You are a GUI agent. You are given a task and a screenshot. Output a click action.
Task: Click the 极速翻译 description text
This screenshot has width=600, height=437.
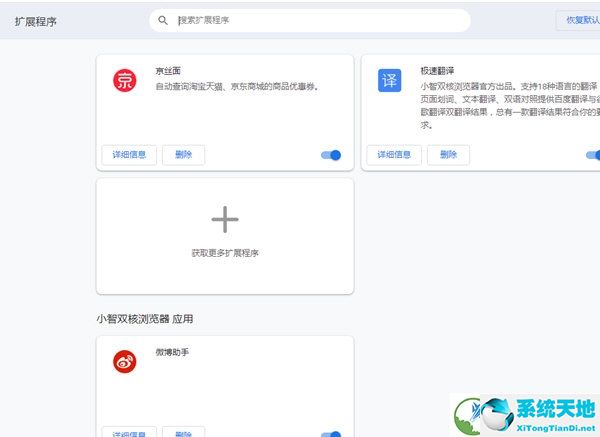pyautogui.click(x=510, y=105)
